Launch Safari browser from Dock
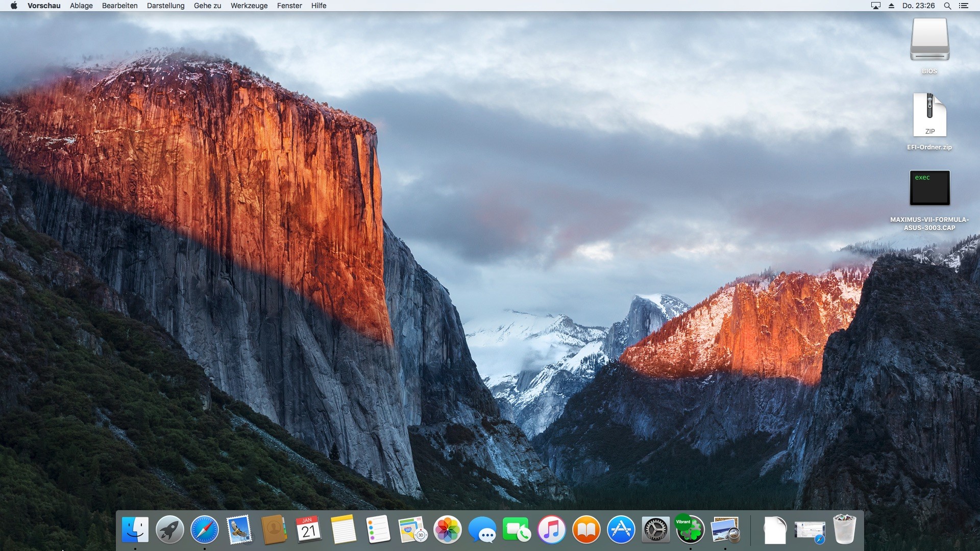The image size is (980, 551). click(x=204, y=530)
